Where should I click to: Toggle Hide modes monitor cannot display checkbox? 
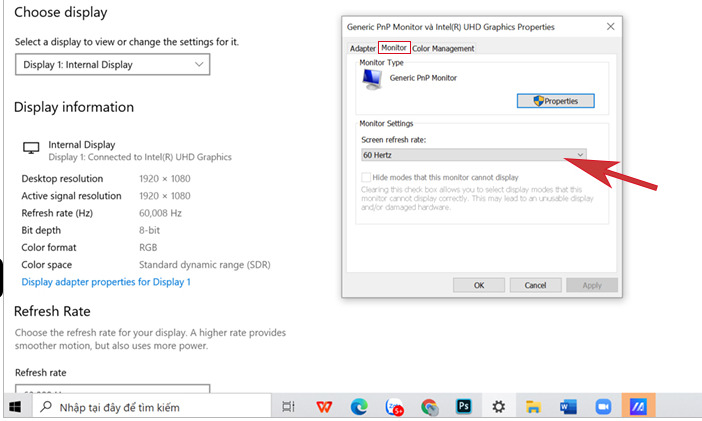tap(366, 177)
